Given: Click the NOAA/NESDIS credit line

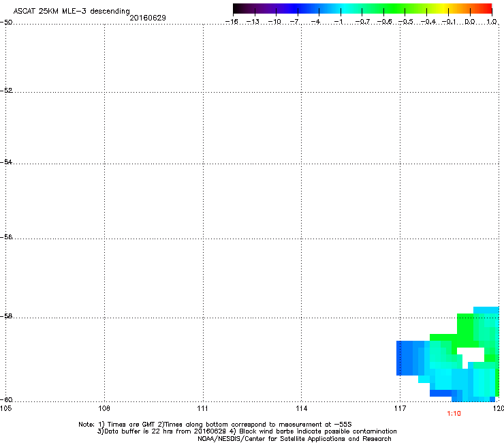Looking at the screenshot, I should click(x=294, y=438).
